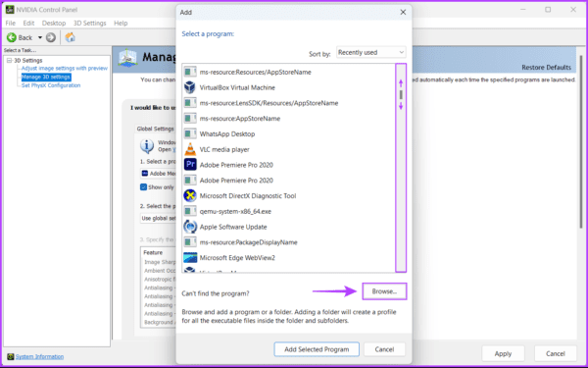Click the ms-resource:LensSDK entry icon
This screenshot has height=368, width=588.
click(190, 103)
